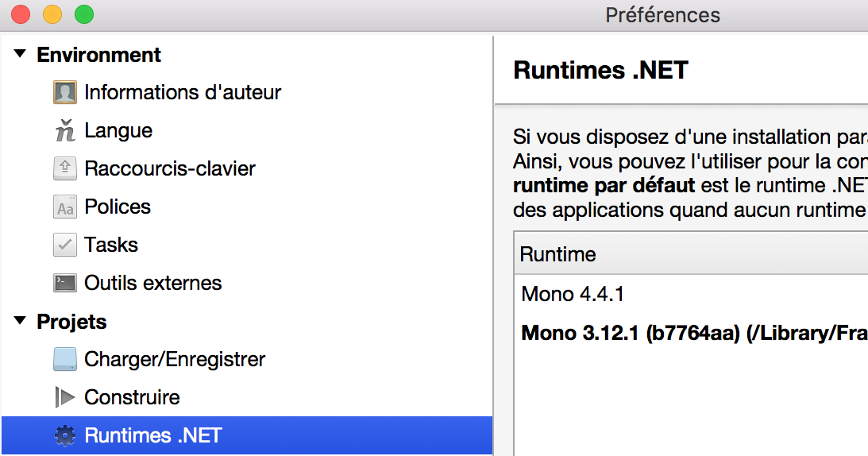Zoom the window with green button
This screenshot has width=868, height=456.
(x=84, y=14)
